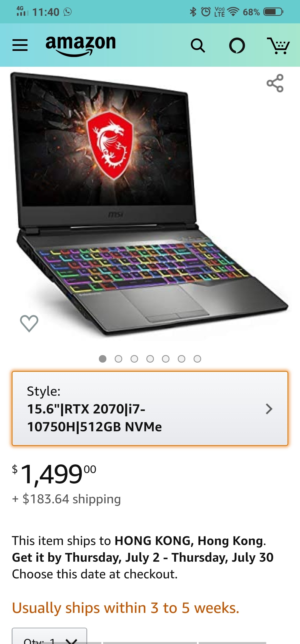
Task: Launch the Alexa voice assistant icon
Action: [x=237, y=46]
